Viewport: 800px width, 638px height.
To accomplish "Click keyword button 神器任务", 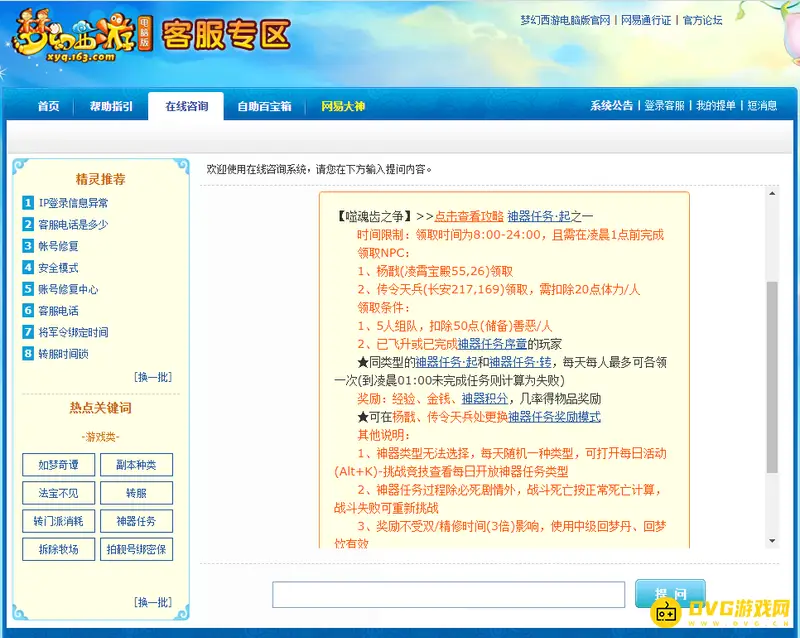I will tap(136, 521).
